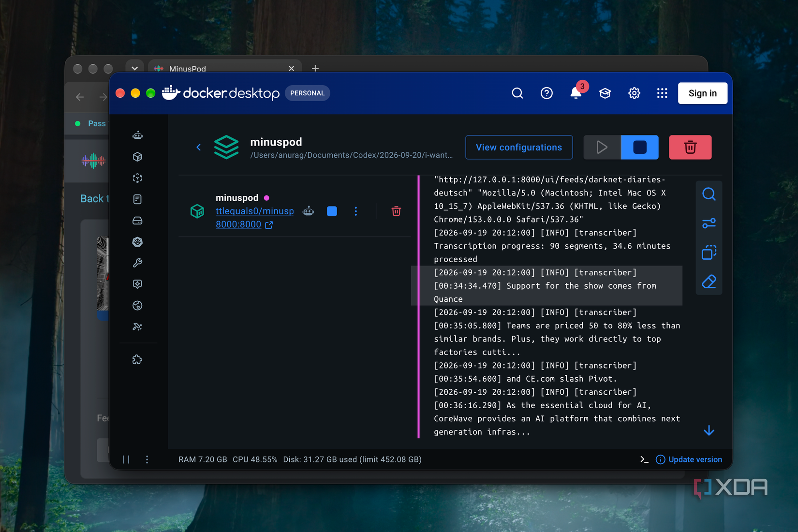Click the minuspod container name in the list
This screenshot has width=798, height=532.
[x=237, y=198]
